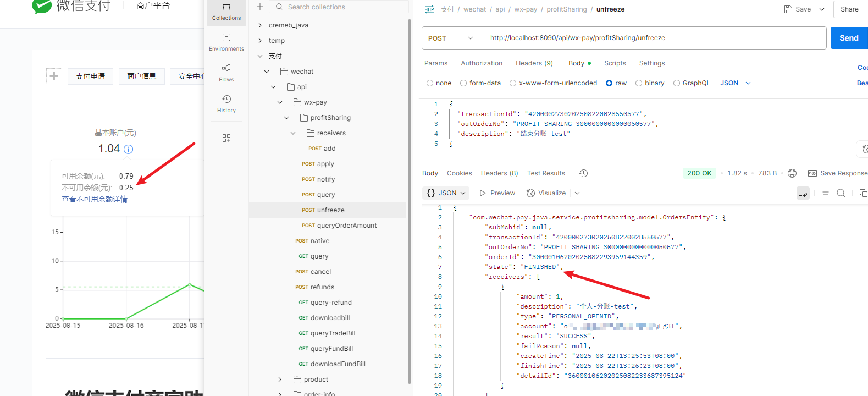Screen dimensions: 868x396
Task: Select the GraphQL body type
Action: click(x=692, y=83)
